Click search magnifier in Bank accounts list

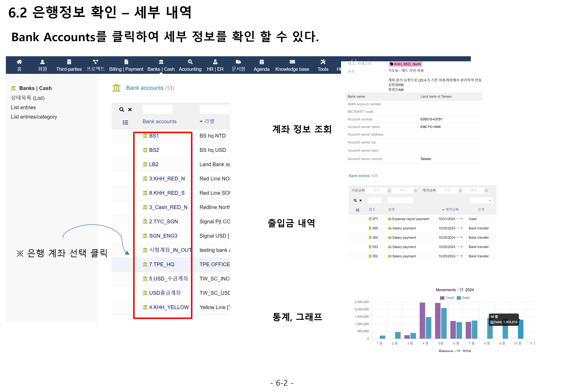(121, 110)
